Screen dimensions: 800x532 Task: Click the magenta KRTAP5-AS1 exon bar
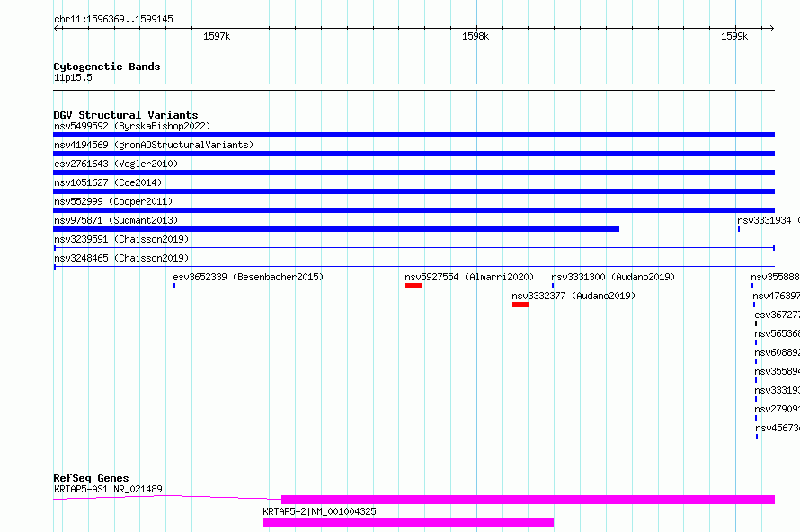[x=528, y=500]
